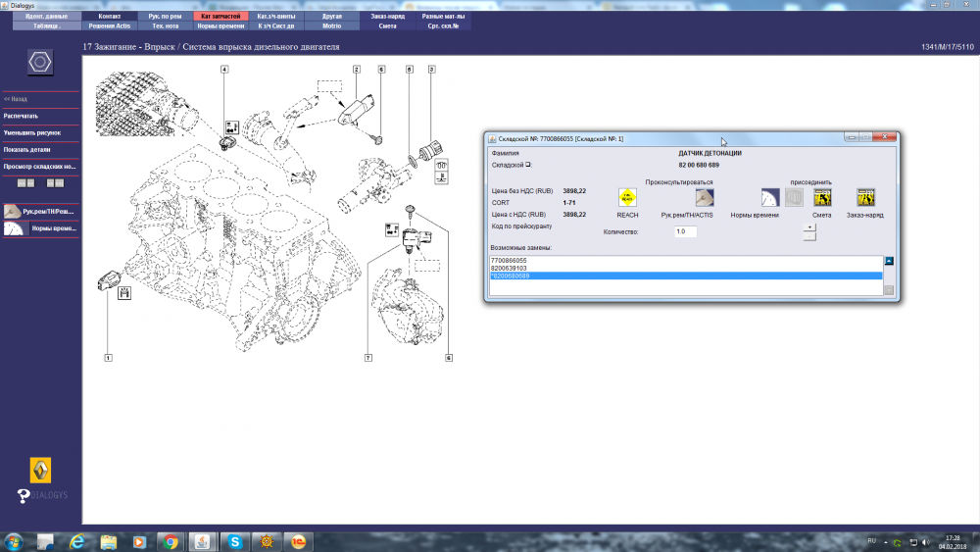
Task: Decrease quantity with the minus button
Action: 809,236
